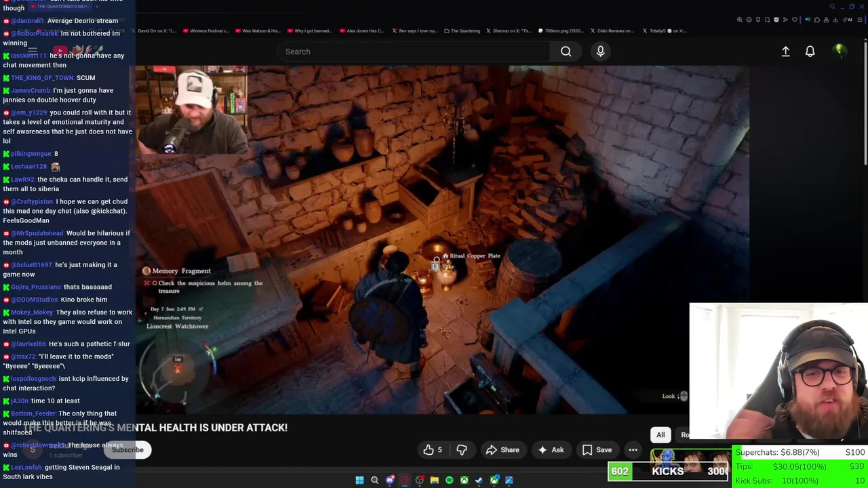Screen dimensions: 868x488
Task: Open 'Alex Jones Has C...' bookmark
Action: [361, 30]
